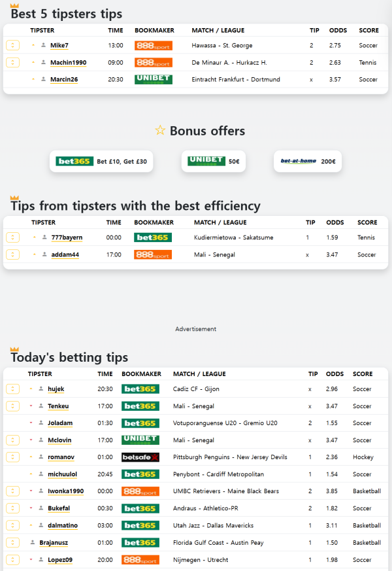Open tipster profile of dalmatino

[63, 525]
